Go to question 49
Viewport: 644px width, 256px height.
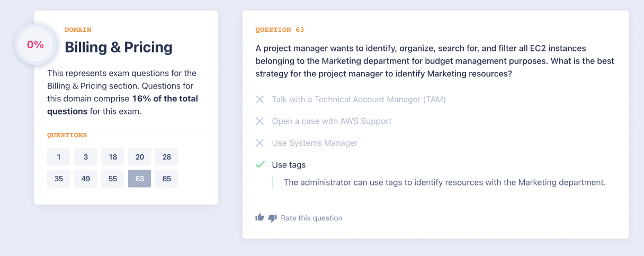point(86,179)
